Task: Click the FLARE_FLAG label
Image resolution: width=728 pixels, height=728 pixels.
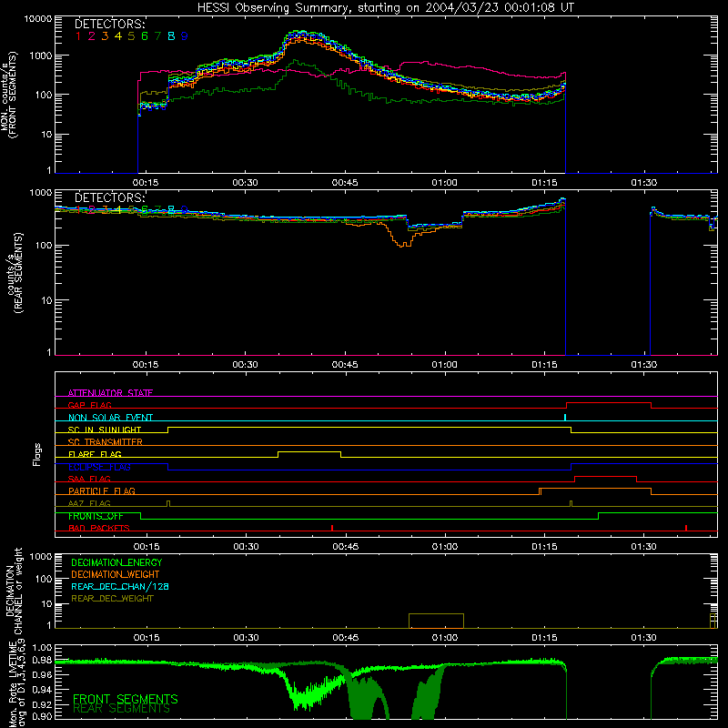Action: [95, 454]
